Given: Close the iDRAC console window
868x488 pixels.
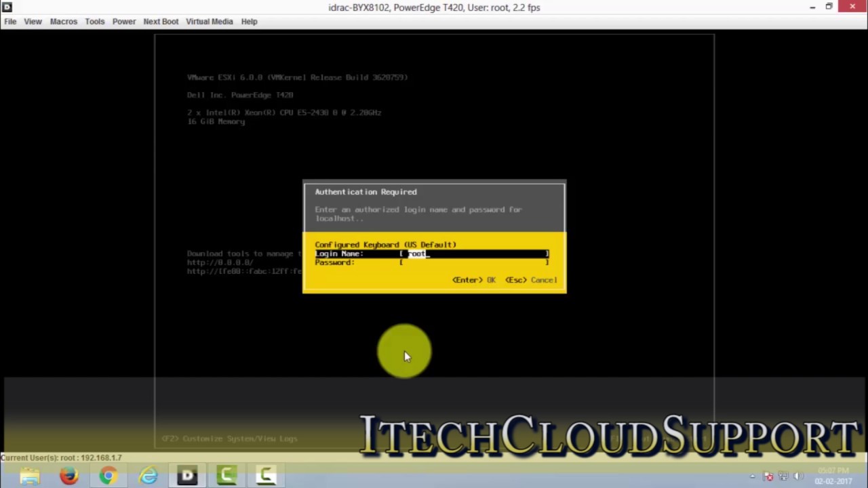Looking at the screenshot, I should [x=852, y=7].
